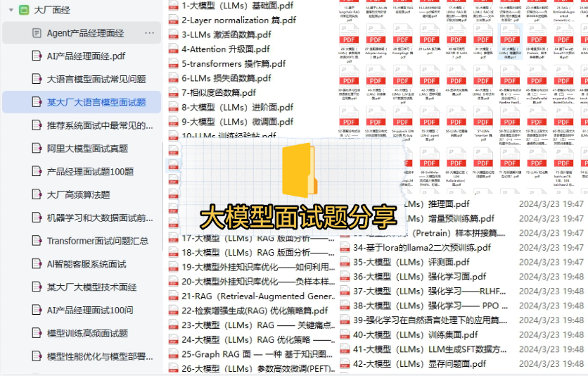Select the 57-LLMs Tokenizer 篇 PDF thumbnail
The image size is (588, 376).
[483, 123]
